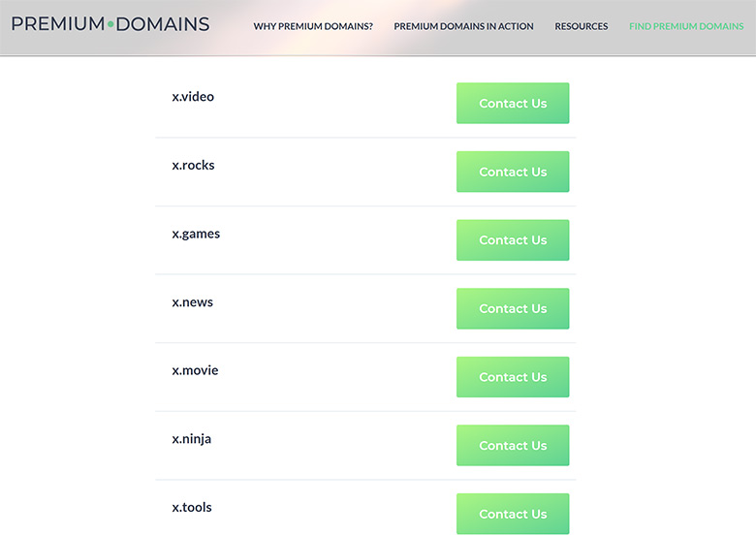Click Contact Us for x.rocks

(x=513, y=172)
